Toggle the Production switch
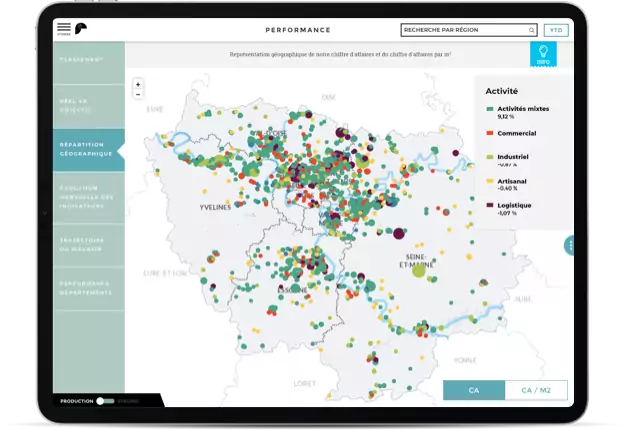The image size is (624, 430). (x=103, y=401)
